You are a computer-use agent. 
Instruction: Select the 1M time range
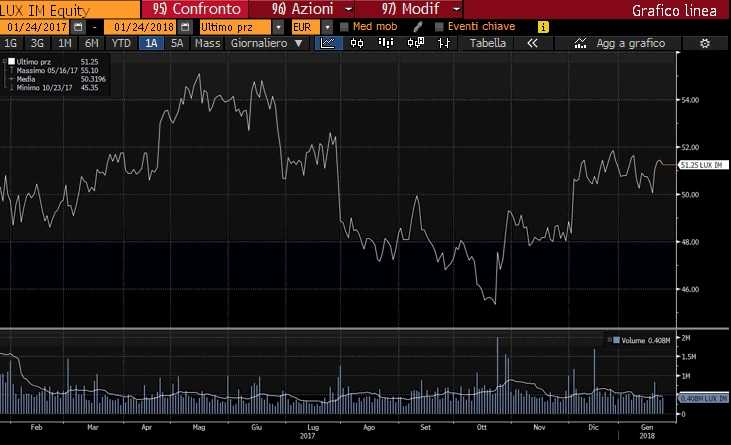(x=64, y=43)
